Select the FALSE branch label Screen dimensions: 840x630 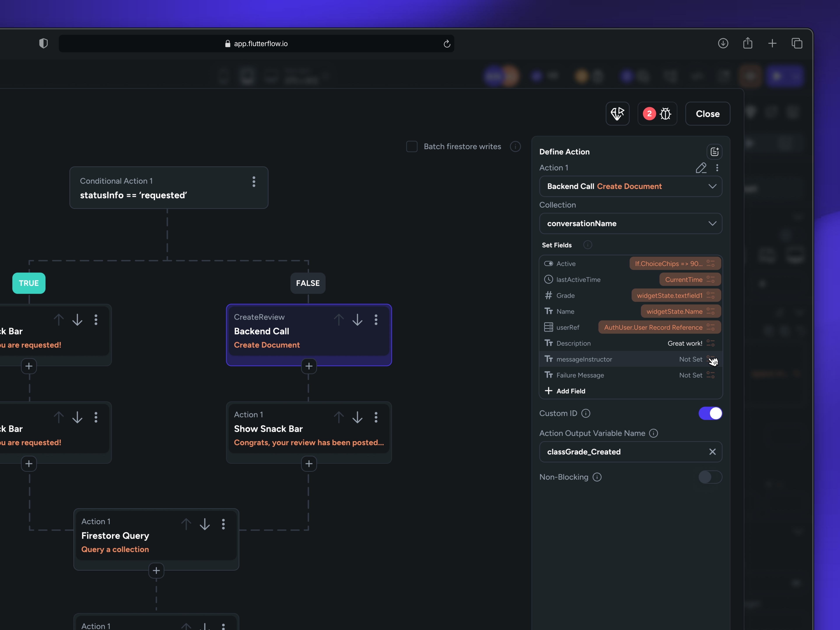[308, 283]
